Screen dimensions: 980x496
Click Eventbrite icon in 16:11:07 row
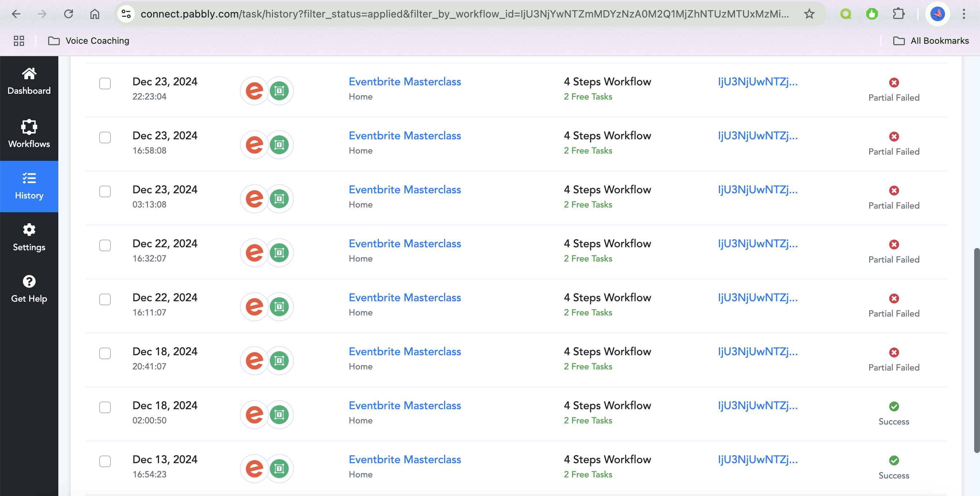[x=254, y=307]
